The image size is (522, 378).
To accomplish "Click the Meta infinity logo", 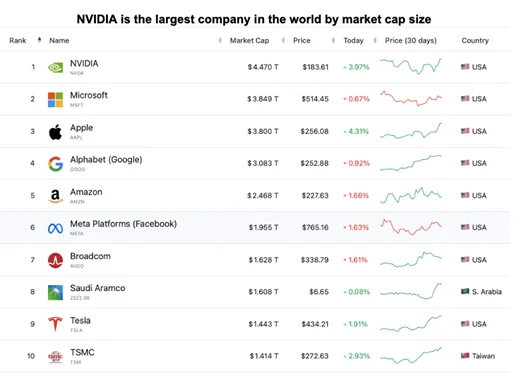I will click(55, 228).
